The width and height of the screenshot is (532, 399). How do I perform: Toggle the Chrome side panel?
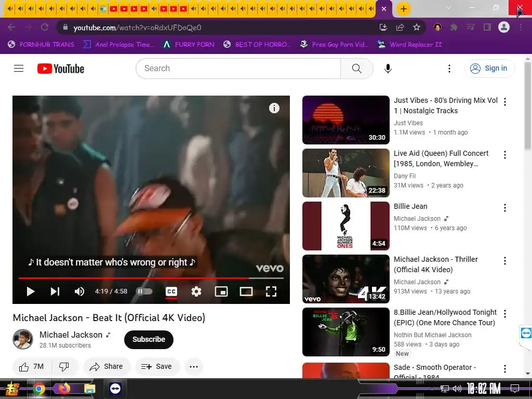tap(487, 27)
